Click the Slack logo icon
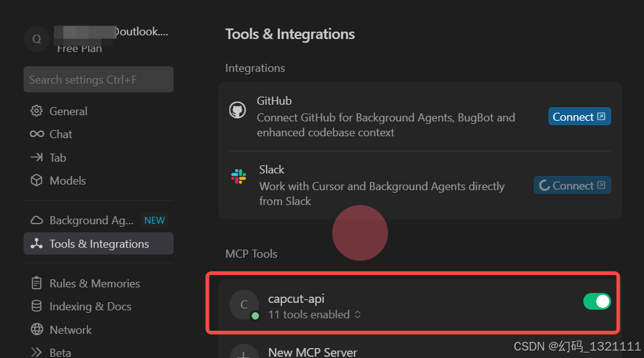This screenshot has height=358, width=644. point(239,177)
